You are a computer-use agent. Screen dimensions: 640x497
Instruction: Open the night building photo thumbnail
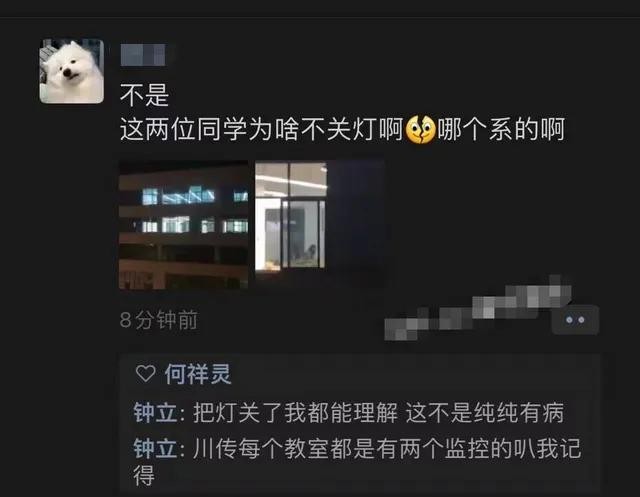click(x=183, y=225)
